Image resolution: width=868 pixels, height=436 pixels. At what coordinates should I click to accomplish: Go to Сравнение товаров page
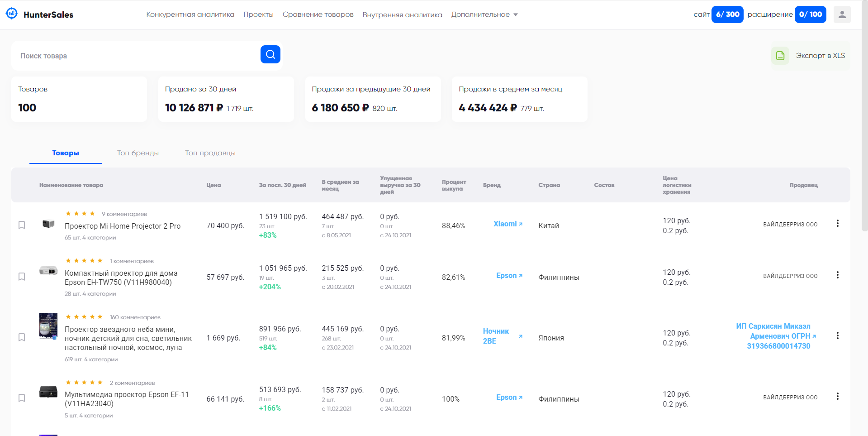(318, 14)
